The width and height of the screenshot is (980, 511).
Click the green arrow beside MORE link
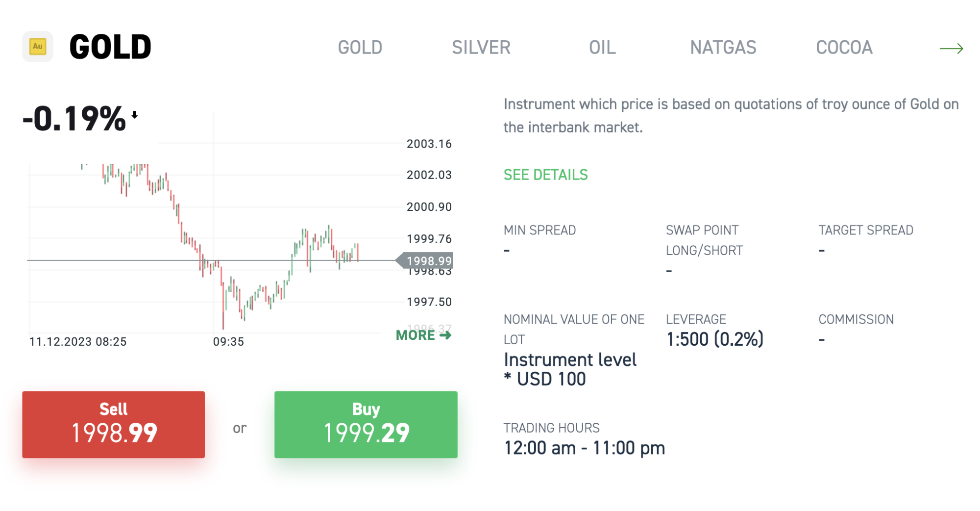[x=445, y=335]
